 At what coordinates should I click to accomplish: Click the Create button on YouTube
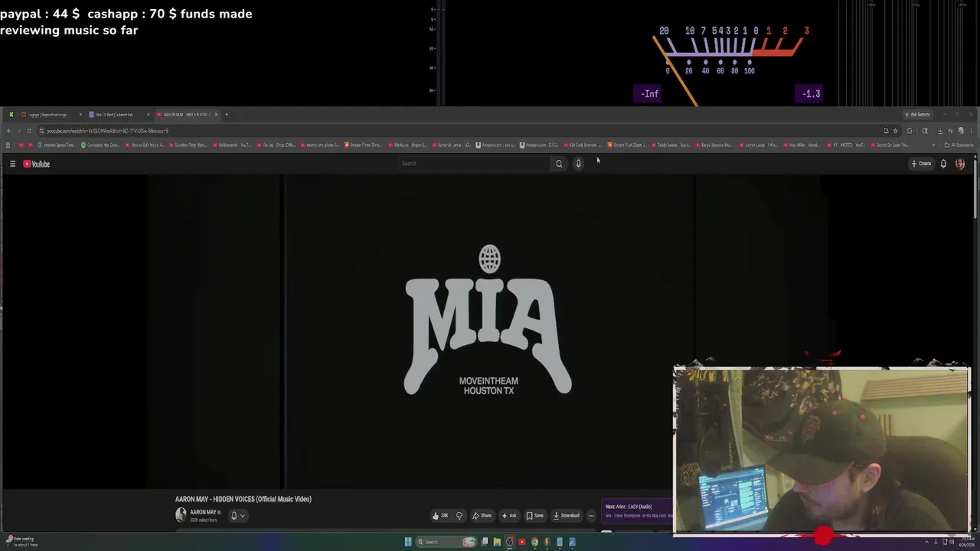coord(921,164)
